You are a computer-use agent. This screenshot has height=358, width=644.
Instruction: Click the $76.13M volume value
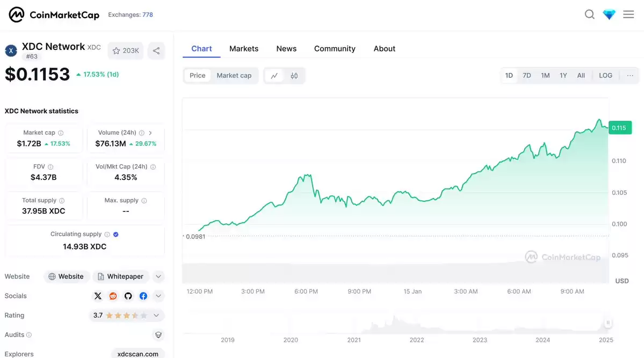tap(111, 144)
